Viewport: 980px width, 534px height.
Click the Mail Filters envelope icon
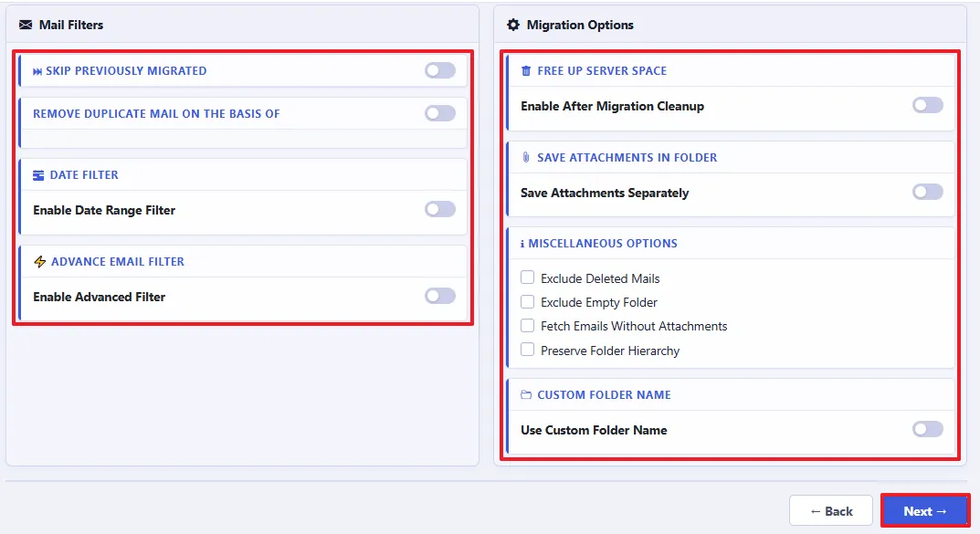click(26, 25)
